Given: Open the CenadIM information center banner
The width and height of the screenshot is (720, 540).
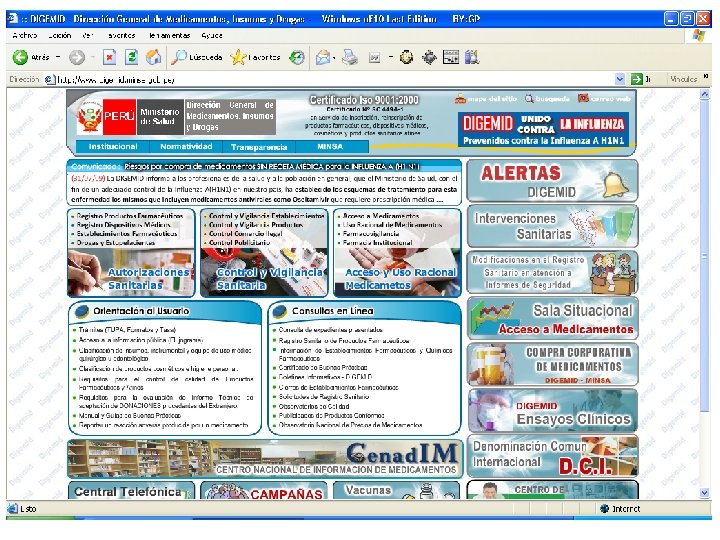Looking at the screenshot, I should pos(265,459).
